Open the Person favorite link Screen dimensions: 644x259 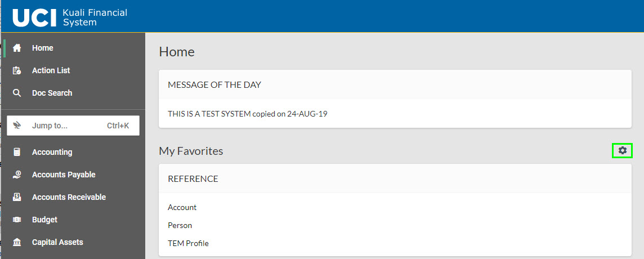tap(180, 226)
